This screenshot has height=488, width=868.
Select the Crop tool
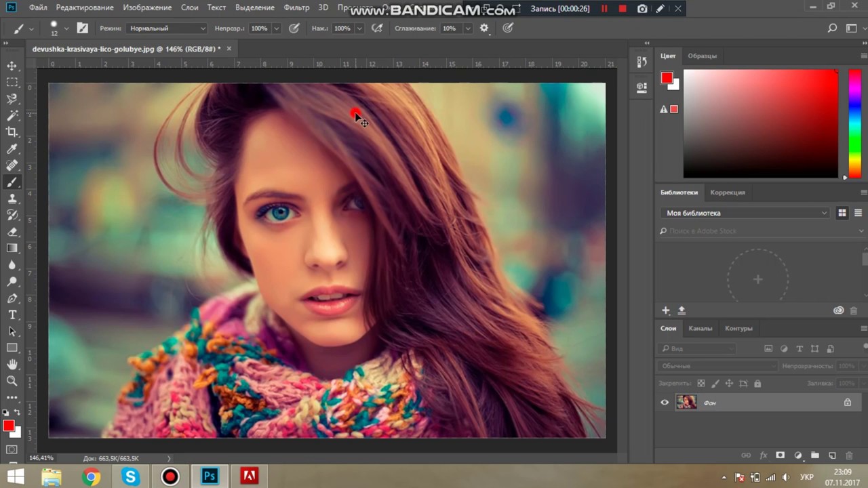(12, 132)
